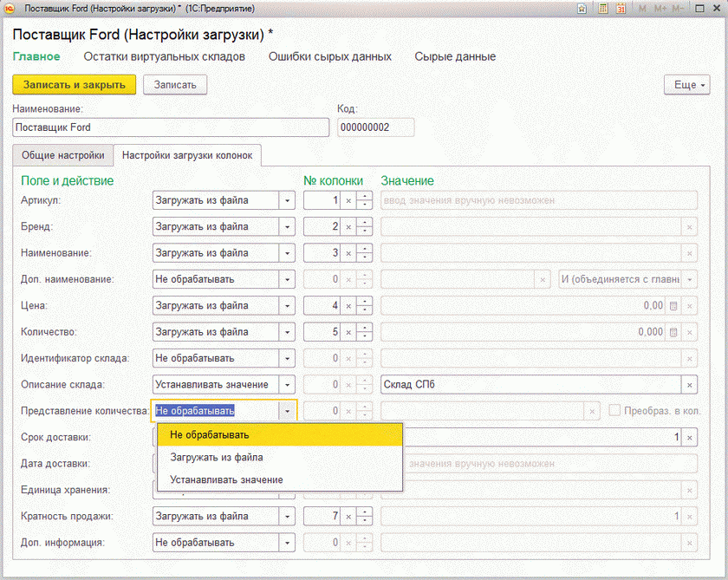Clear the Описание склада value Склад СПб
The width and height of the screenshot is (728, 580).
[x=689, y=385]
